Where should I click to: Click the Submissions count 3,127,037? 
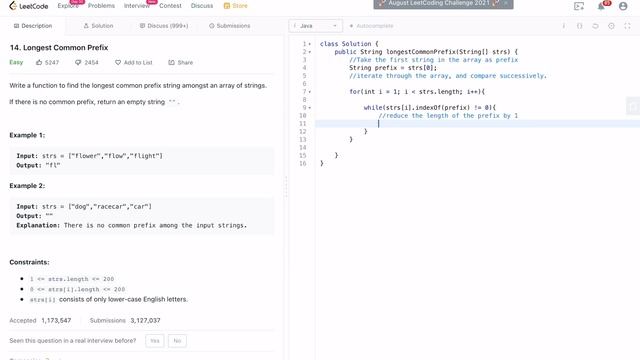point(145,320)
